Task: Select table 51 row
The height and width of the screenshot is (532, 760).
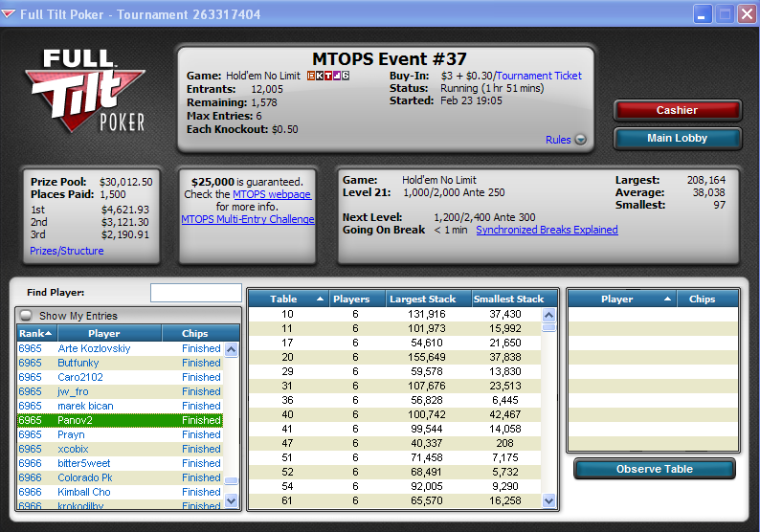Action: click(395, 457)
